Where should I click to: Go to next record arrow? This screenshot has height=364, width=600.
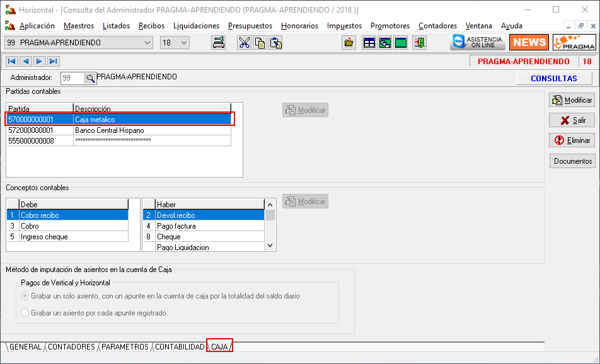pyautogui.click(x=39, y=61)
